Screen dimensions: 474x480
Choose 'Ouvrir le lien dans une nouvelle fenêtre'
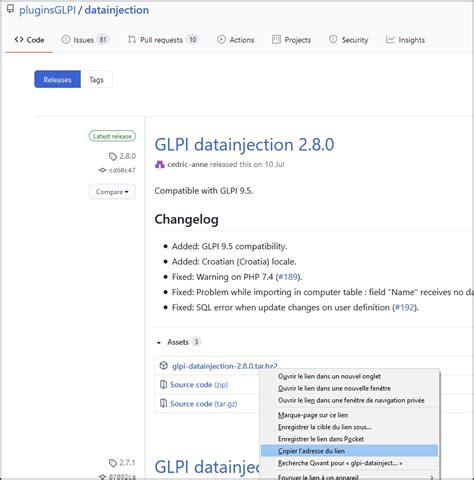tap(349, 388)
